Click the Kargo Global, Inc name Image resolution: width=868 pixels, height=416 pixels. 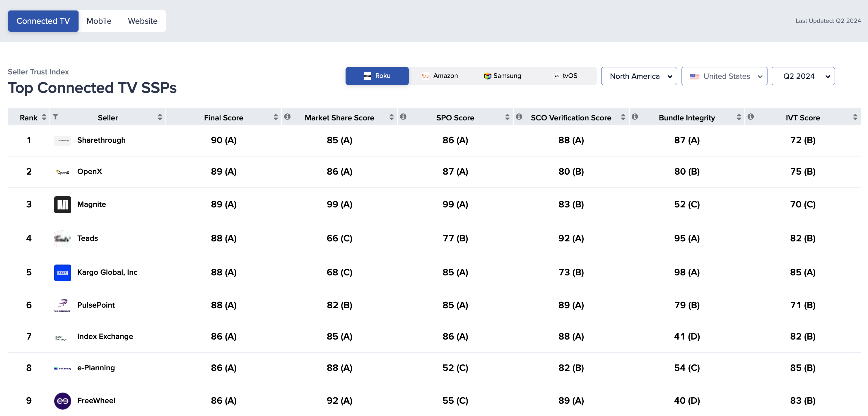(107, 272)
